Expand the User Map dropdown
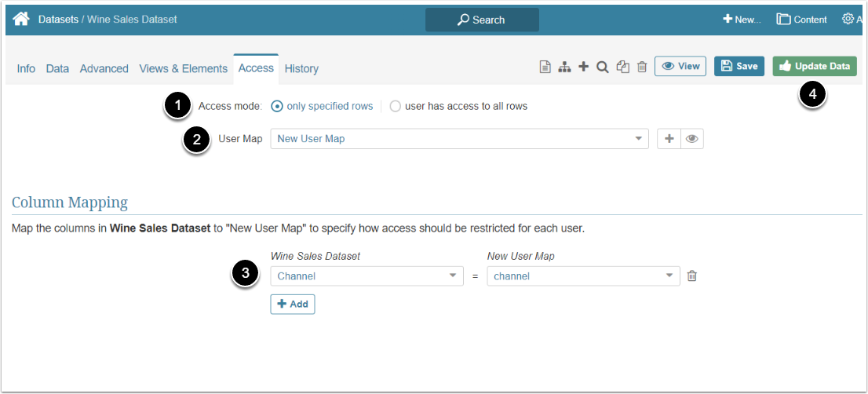Viewport: 868px width, 394px height. (459, 139)
